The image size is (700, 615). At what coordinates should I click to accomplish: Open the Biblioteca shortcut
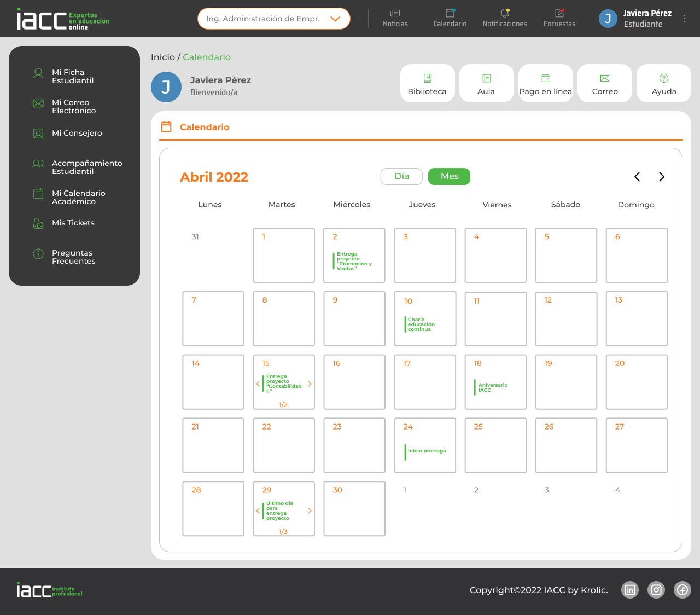point(427,84)
